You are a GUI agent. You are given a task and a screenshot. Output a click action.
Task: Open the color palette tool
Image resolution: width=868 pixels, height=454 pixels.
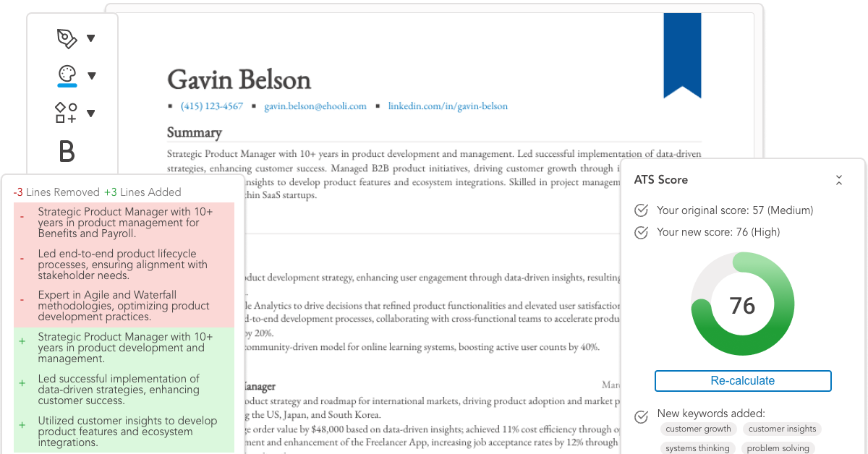pyautogui.click(x=67, y=74)
